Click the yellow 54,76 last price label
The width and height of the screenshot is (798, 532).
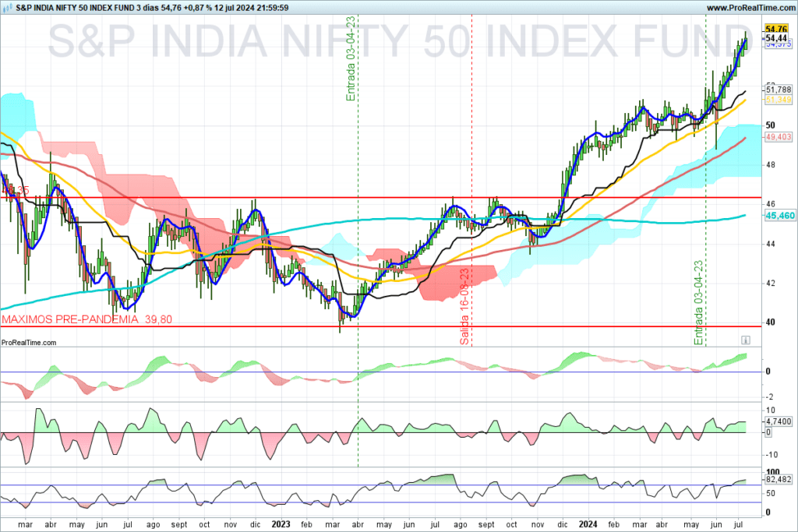[777, 30]
